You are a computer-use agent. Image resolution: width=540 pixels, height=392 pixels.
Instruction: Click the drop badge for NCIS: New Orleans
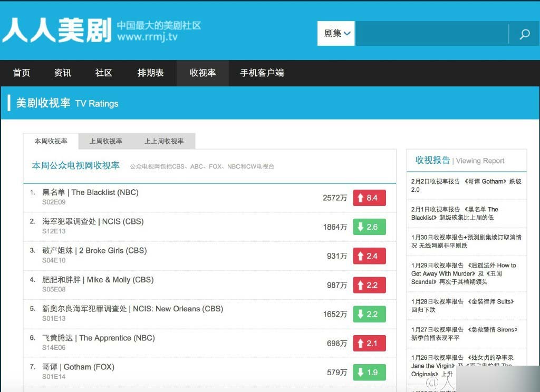pyautogui.click(x=369, y=313)
